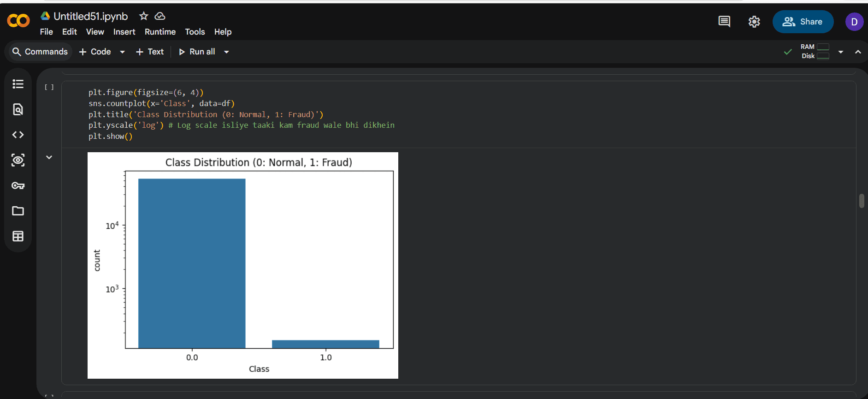
Task: Open the comments panel icon
Action: coord(724,22)
